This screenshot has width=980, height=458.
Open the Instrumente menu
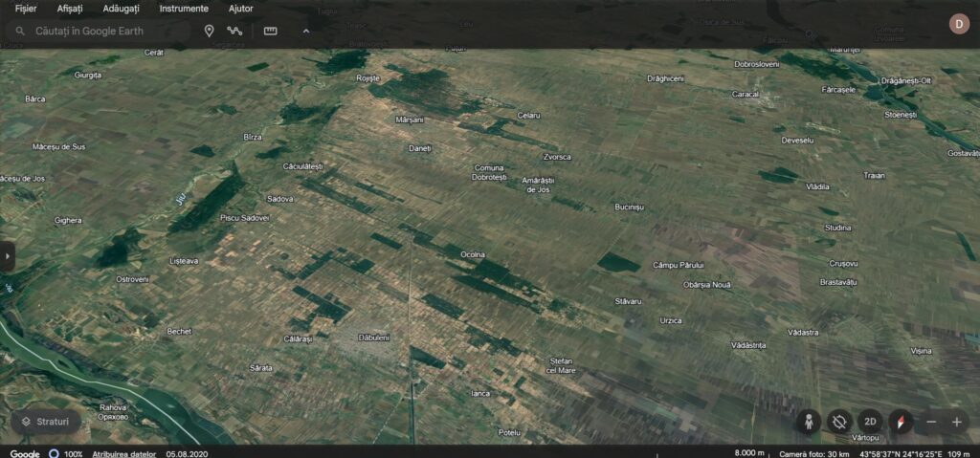click(184, 9)
